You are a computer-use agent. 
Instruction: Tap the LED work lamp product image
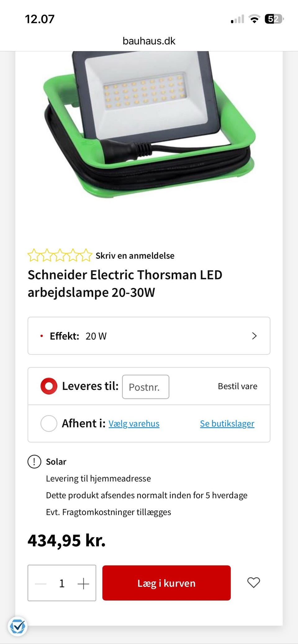pyautogui.click(x=149, y=124)
